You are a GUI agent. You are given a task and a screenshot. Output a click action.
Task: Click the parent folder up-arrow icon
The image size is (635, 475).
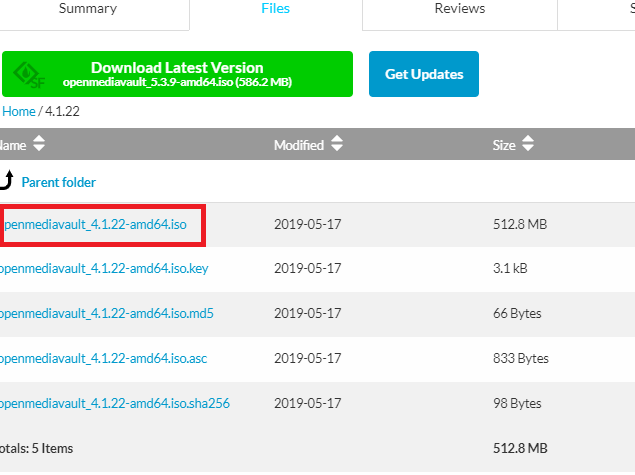7,180
